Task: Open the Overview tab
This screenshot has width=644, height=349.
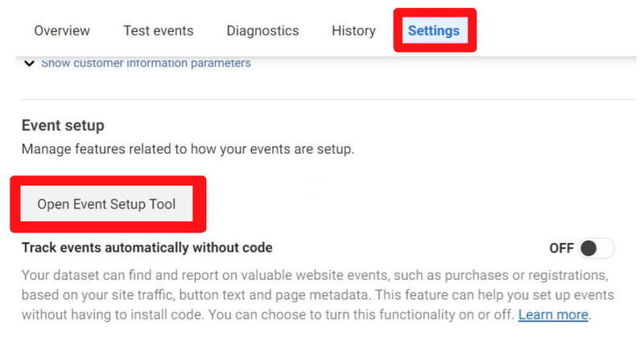Action: 62,31
